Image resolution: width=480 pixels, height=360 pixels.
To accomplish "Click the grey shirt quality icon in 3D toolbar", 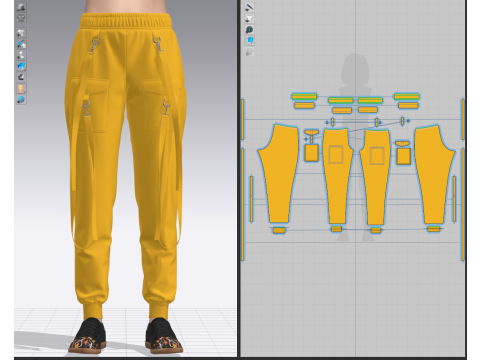I will tap(21, 18).
